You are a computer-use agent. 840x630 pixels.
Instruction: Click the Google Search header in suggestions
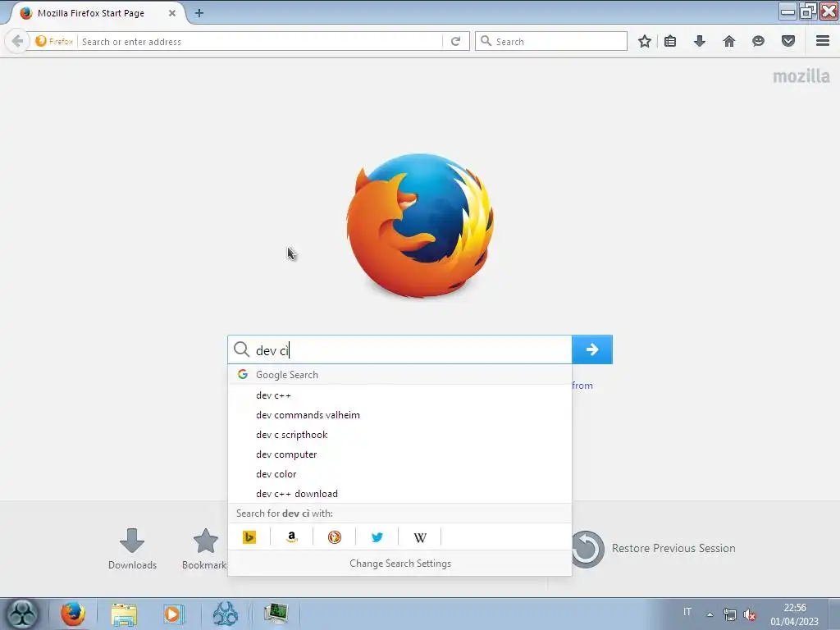[x=399, y=374]
